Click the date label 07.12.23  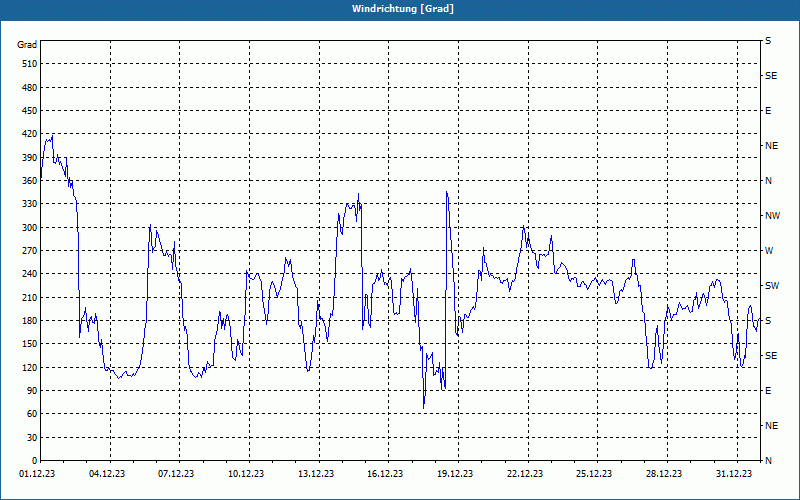[176, 474]
